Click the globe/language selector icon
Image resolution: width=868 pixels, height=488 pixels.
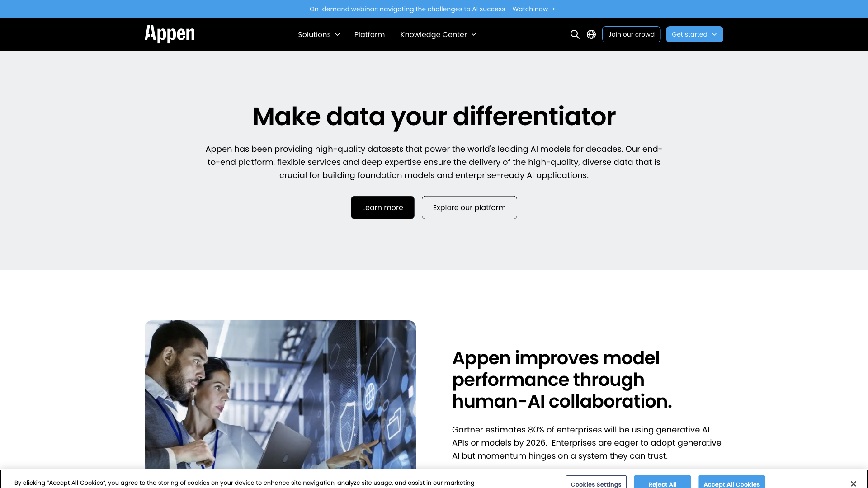coord(591,34)
